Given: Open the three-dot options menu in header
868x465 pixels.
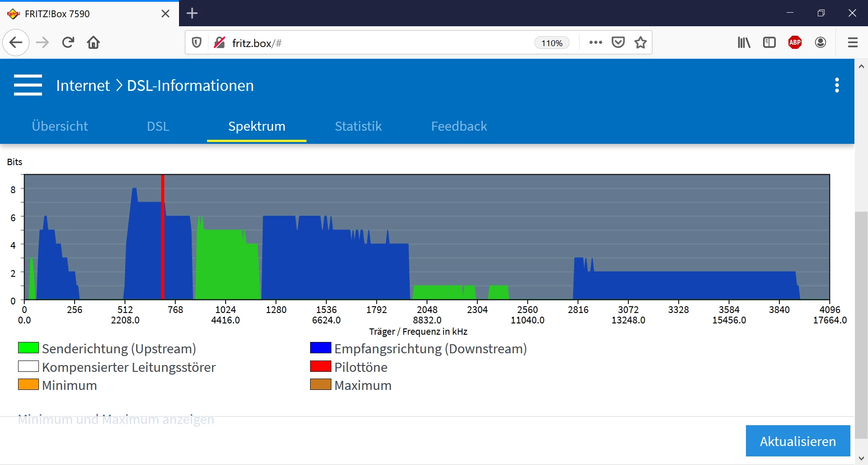Looking at the screenshot, I should click(837, 85).
